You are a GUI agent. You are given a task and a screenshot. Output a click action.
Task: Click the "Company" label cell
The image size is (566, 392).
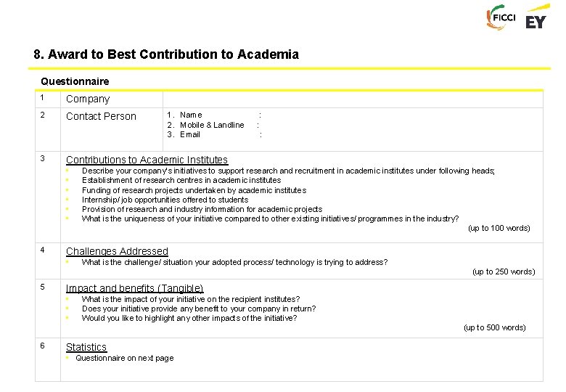pyautogui.click(x=112, y=99)
